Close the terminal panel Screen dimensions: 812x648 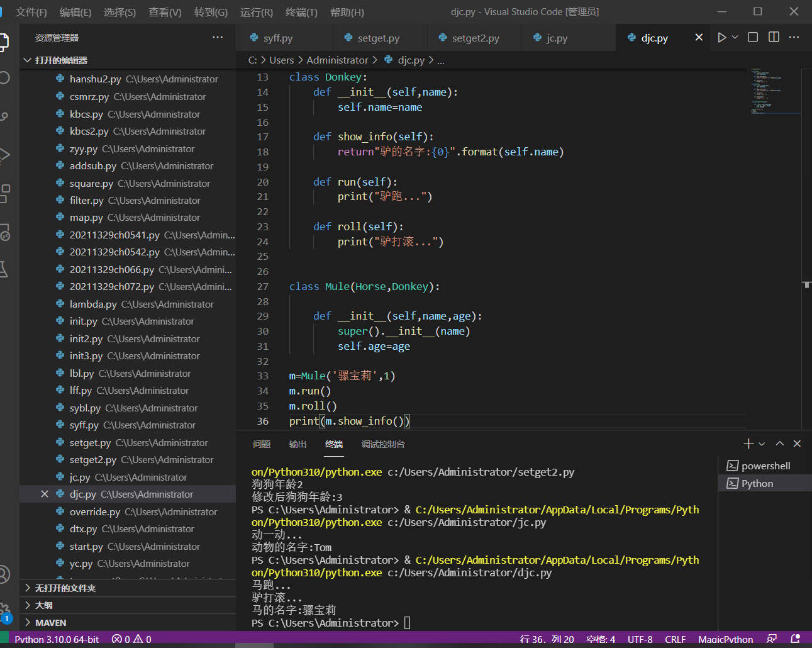pos(797,444)
